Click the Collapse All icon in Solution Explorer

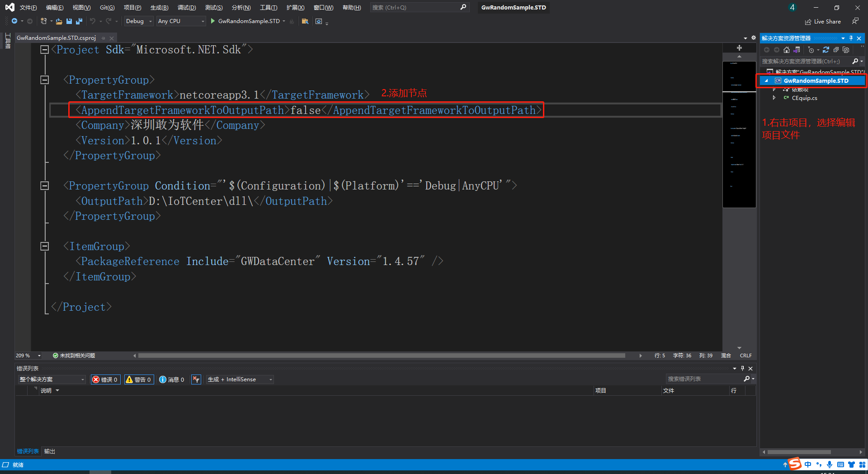[x=836, y=50]
